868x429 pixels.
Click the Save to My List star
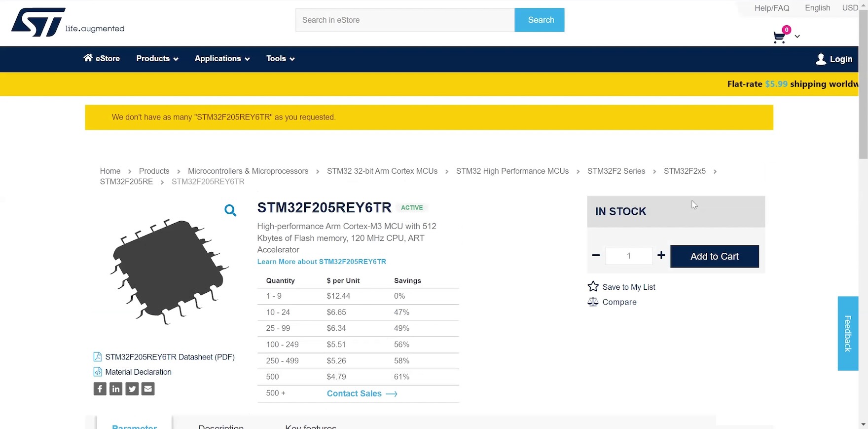(593, 287)
